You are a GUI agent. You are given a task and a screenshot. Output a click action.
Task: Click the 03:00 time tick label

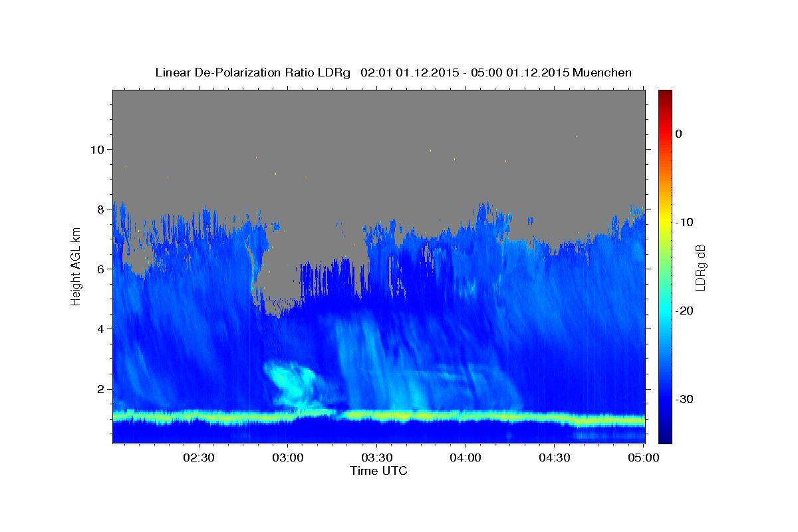click(287, 458)
